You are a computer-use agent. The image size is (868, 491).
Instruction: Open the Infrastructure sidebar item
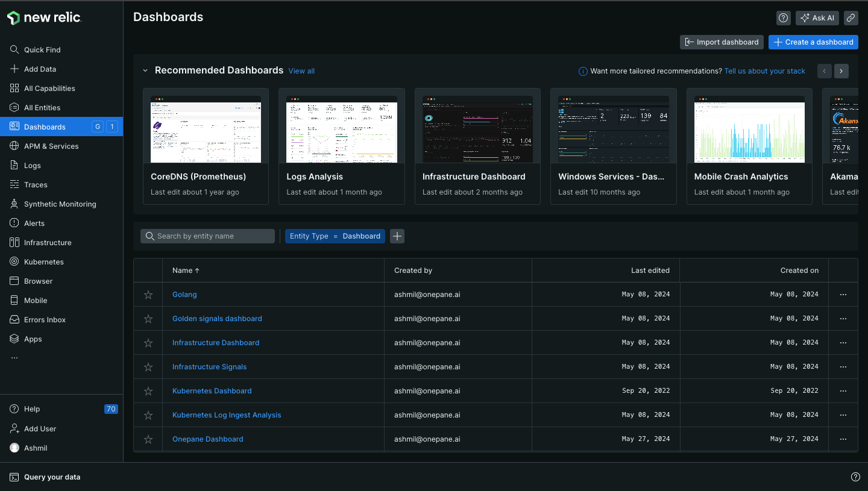61,243
